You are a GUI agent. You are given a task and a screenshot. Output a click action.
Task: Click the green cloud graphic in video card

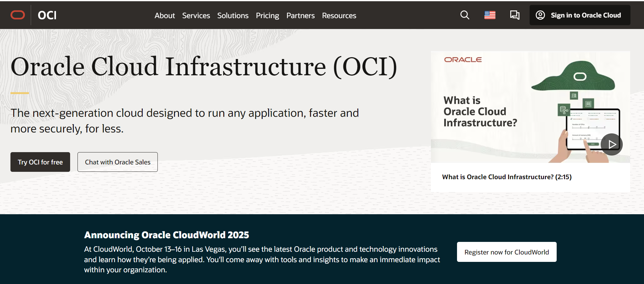click(573, 76)
